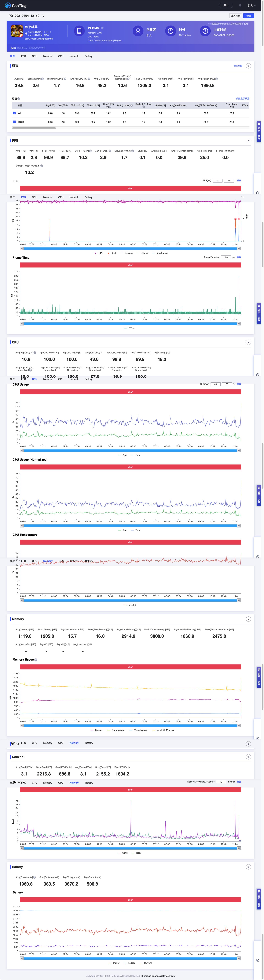Uncheck the All label checkbox

(14, 113)
